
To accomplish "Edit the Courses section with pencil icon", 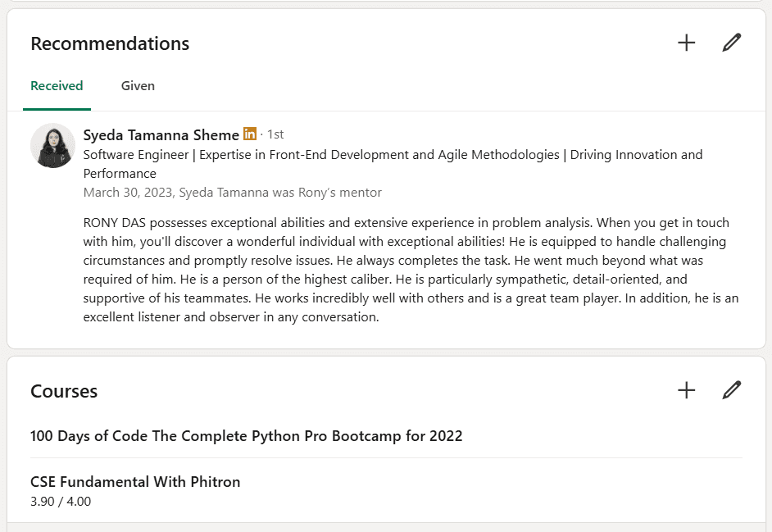I will point(731,391).
